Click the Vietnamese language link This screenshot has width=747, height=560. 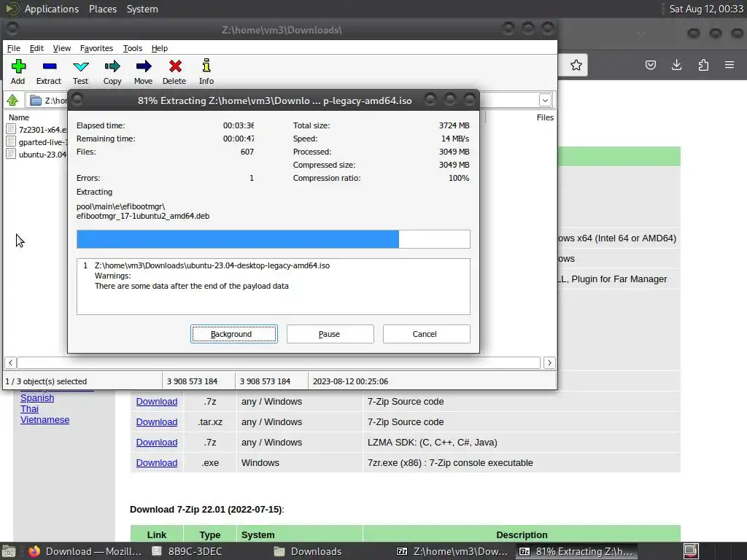[44, 419]
